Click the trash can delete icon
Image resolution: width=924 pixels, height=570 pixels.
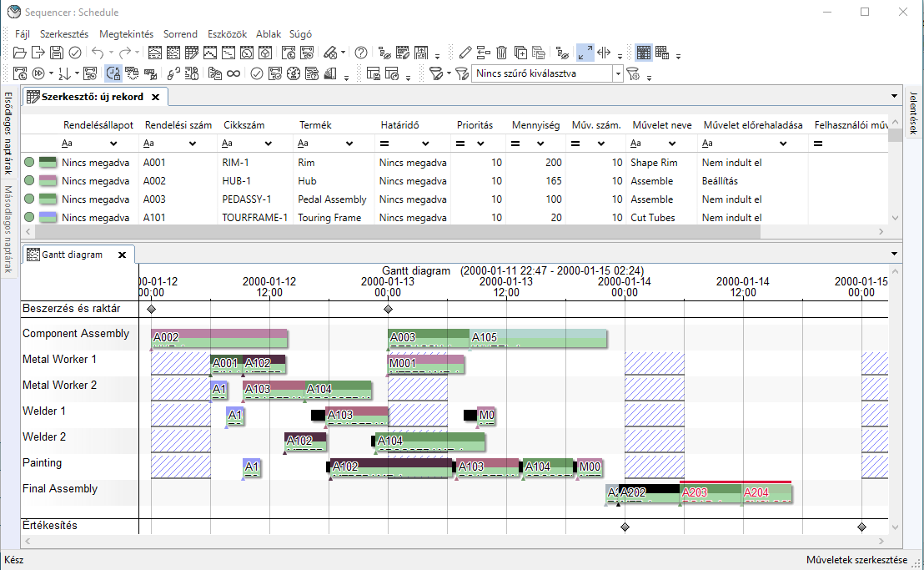point(502,53)
